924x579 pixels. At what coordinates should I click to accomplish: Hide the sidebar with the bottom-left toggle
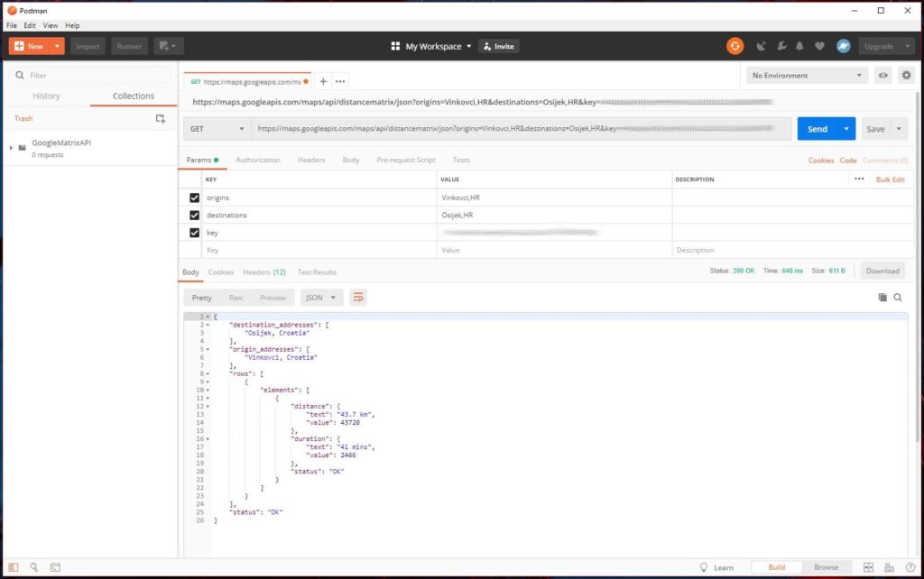pos(12,567)
